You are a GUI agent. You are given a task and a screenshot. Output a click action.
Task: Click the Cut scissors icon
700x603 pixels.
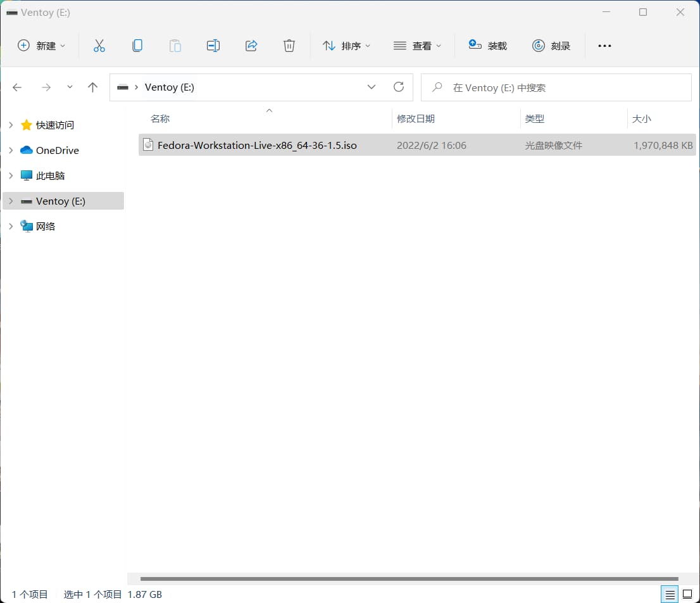point(99,46)
